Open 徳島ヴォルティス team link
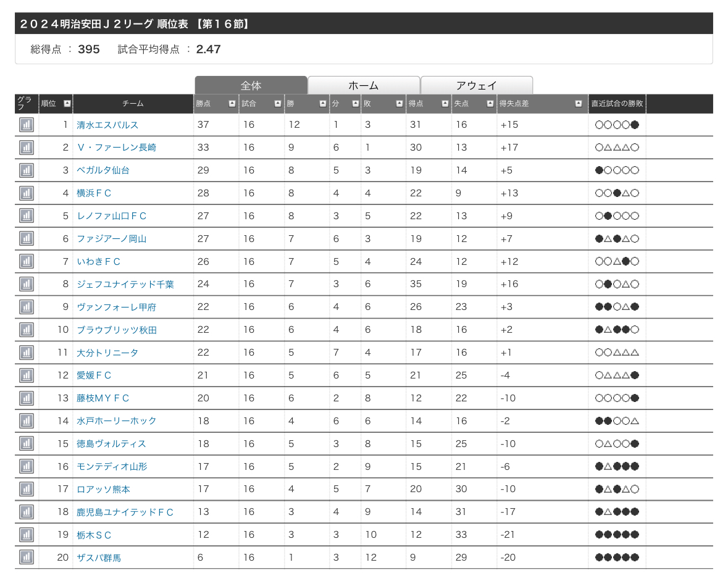The image size is (728, 578). point(111,444)
